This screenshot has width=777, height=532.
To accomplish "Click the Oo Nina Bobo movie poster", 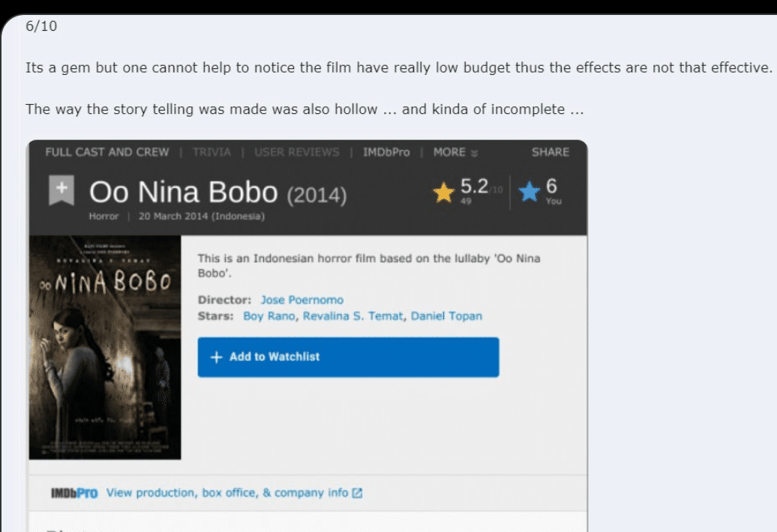I will 105,348.
